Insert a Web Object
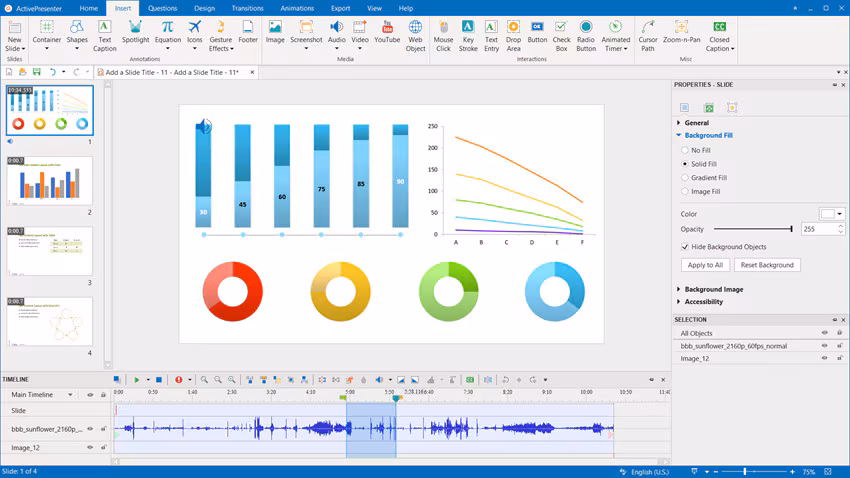 tap(415, 35)
